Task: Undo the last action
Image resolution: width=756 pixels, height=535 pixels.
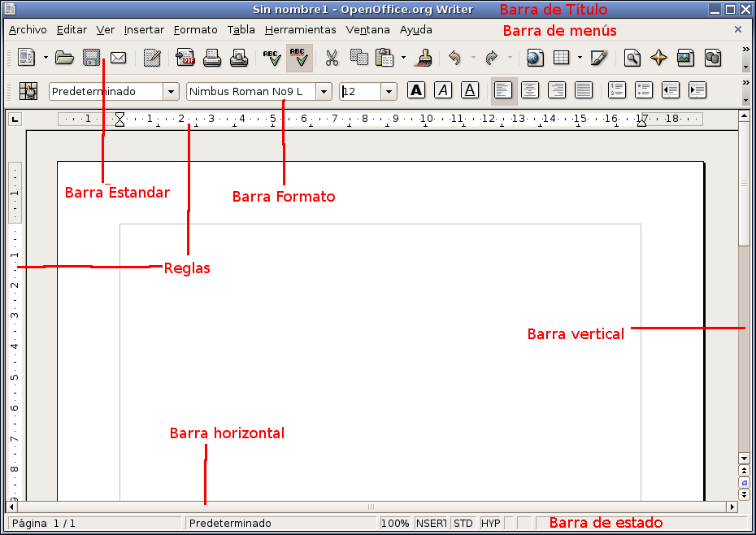Action: (x=454, y=58)
